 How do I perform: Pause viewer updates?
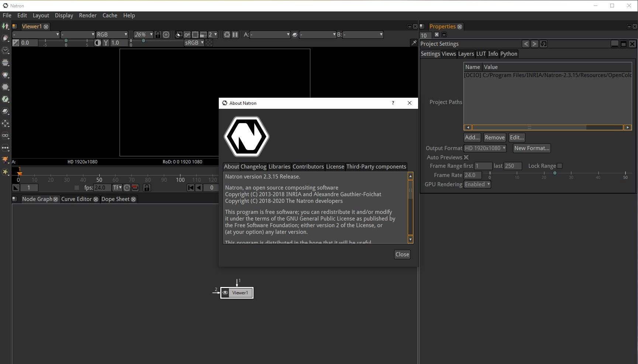[x=235, y=35]
